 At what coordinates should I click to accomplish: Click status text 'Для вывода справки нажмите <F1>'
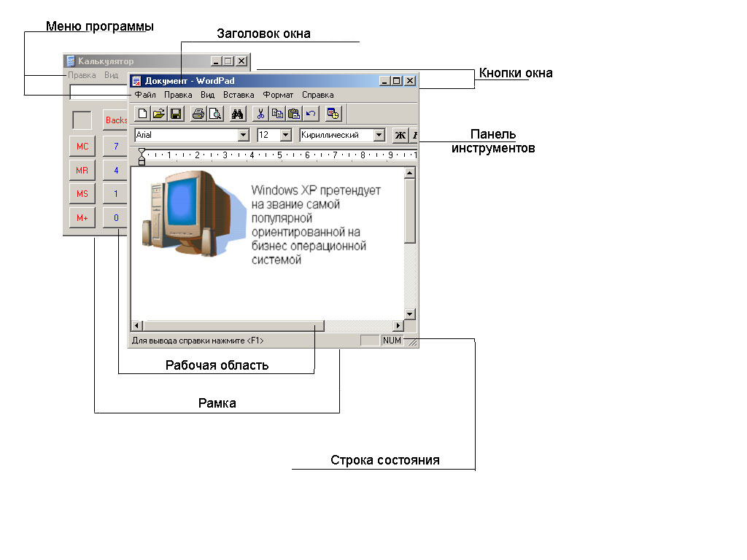(198, 341)
